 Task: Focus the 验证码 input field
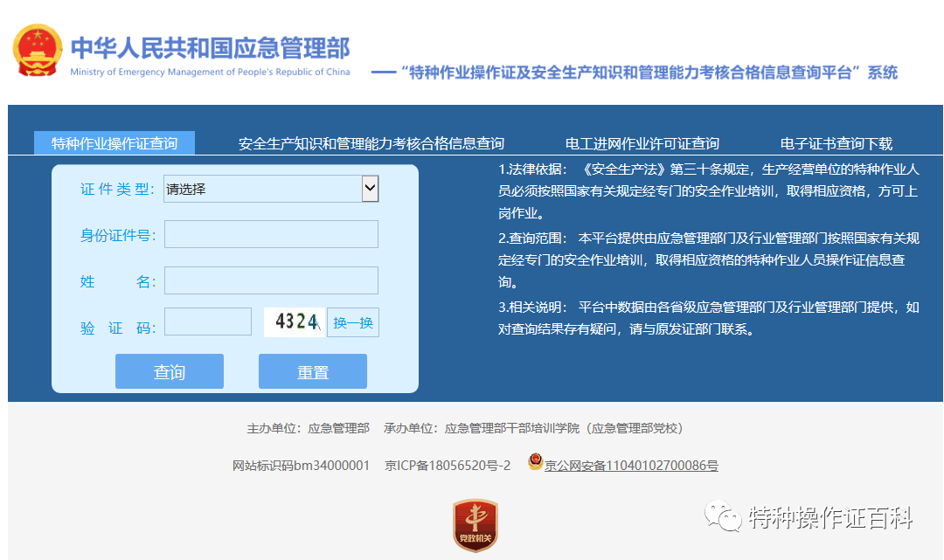(208, 321)
